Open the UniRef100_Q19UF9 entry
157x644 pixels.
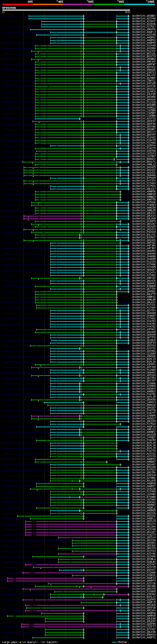pos(144,221)
